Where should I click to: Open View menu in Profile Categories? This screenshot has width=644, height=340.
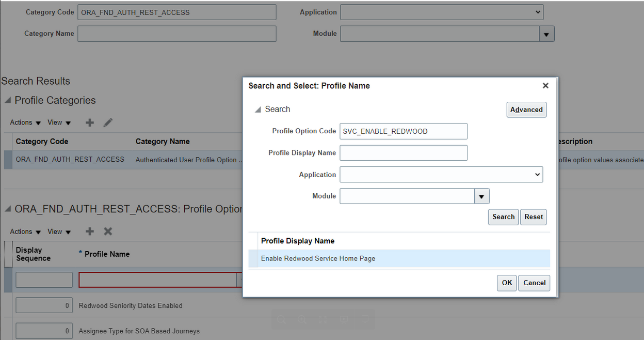pos(59,122)
